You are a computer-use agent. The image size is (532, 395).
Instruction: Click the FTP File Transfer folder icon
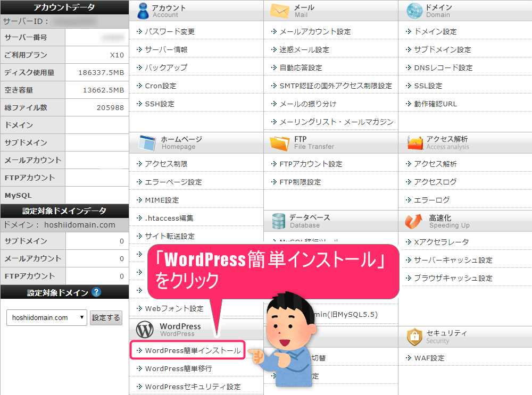click(278, 142)
